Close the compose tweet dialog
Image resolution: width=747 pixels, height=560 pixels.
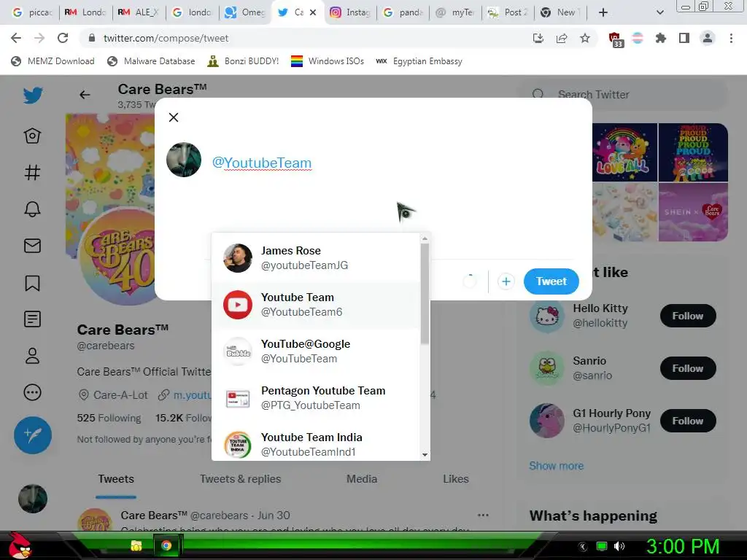[x=174, y=117]
